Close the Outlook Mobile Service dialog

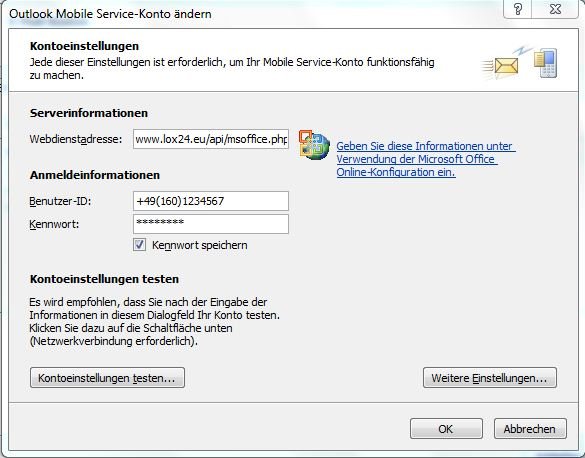[555, 9]
